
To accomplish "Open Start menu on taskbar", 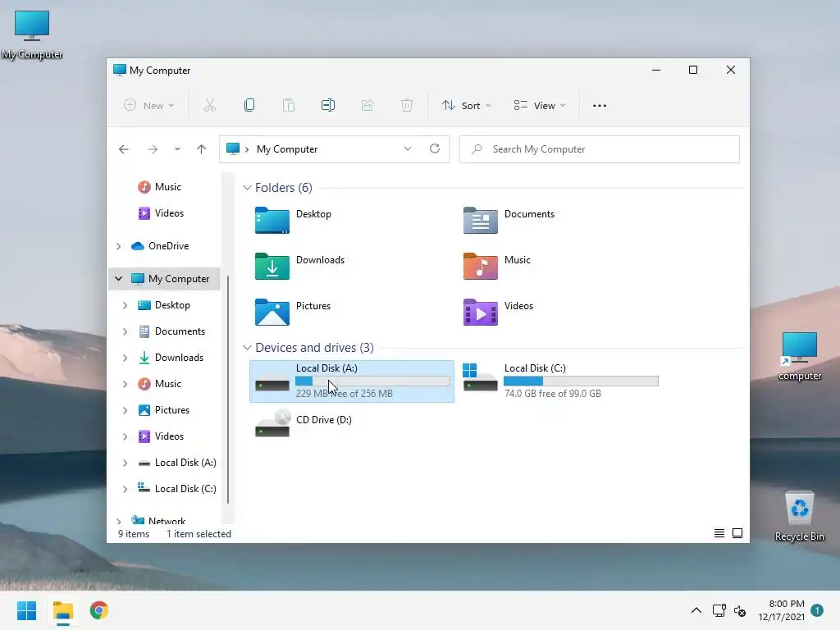I will [27, 610].
